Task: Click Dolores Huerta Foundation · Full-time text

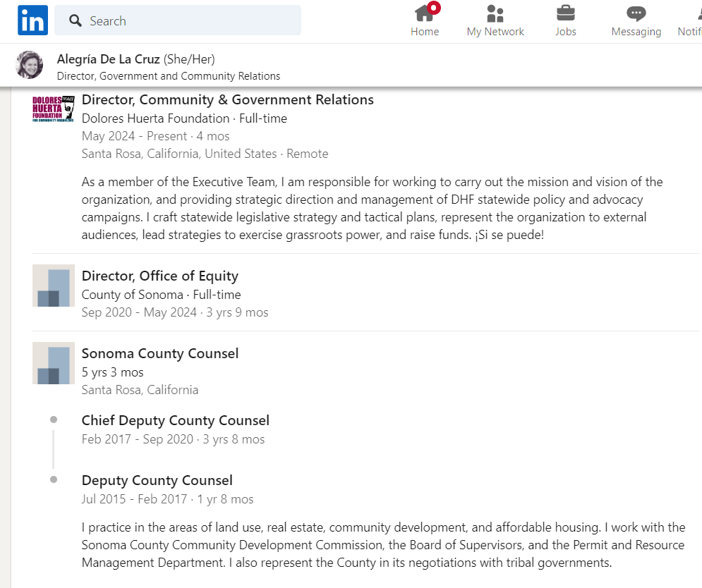Action: point(184,118)
